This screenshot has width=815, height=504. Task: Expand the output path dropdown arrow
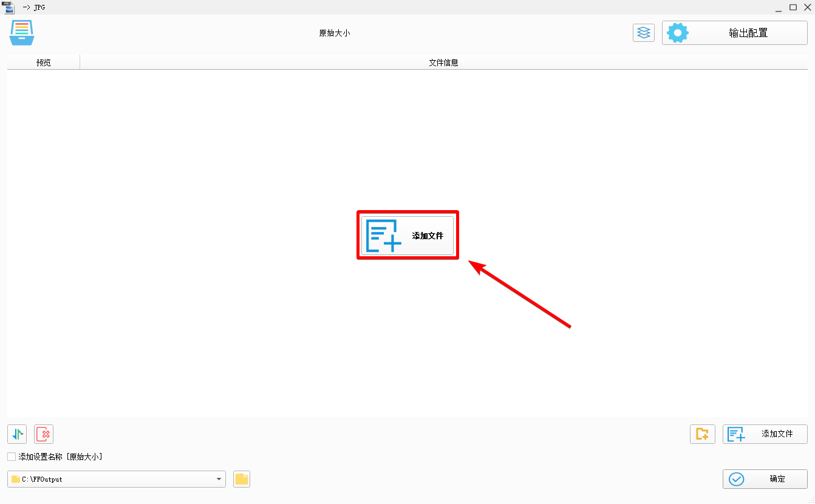click(219, 479)
